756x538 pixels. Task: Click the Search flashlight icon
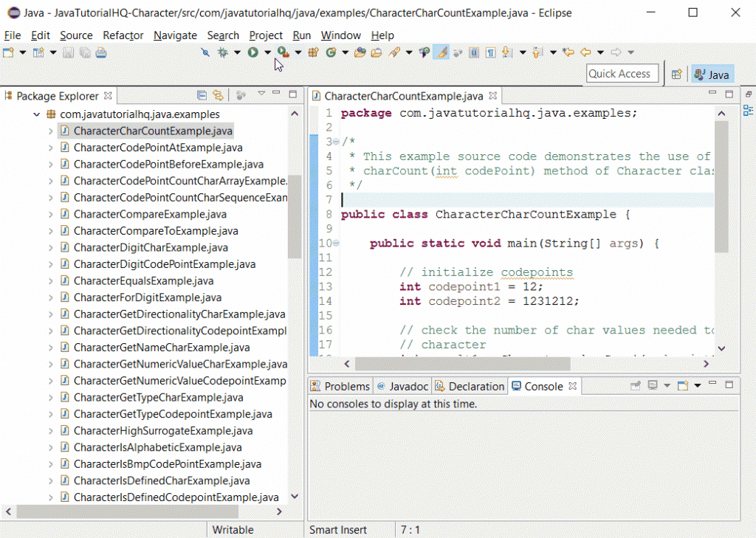click(394, 52)
